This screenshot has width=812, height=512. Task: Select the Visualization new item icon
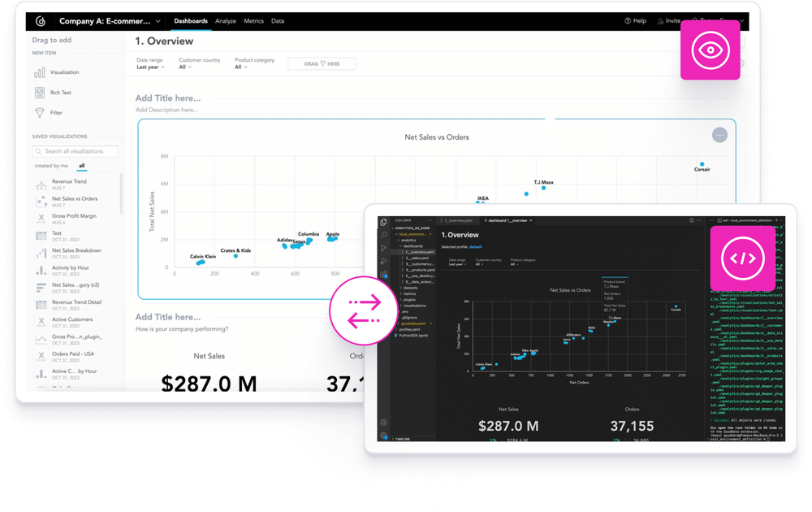click(40, 72)
